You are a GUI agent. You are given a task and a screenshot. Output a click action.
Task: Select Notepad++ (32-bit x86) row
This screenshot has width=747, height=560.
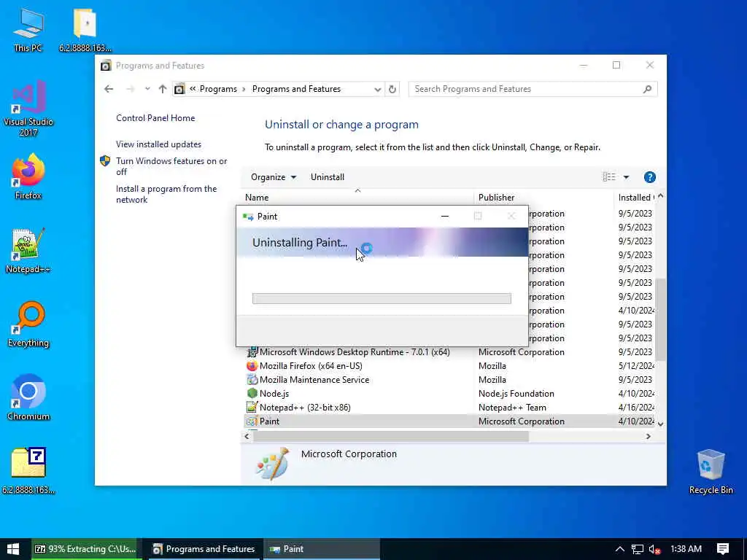pyautogui.click(x=448, y=407)
